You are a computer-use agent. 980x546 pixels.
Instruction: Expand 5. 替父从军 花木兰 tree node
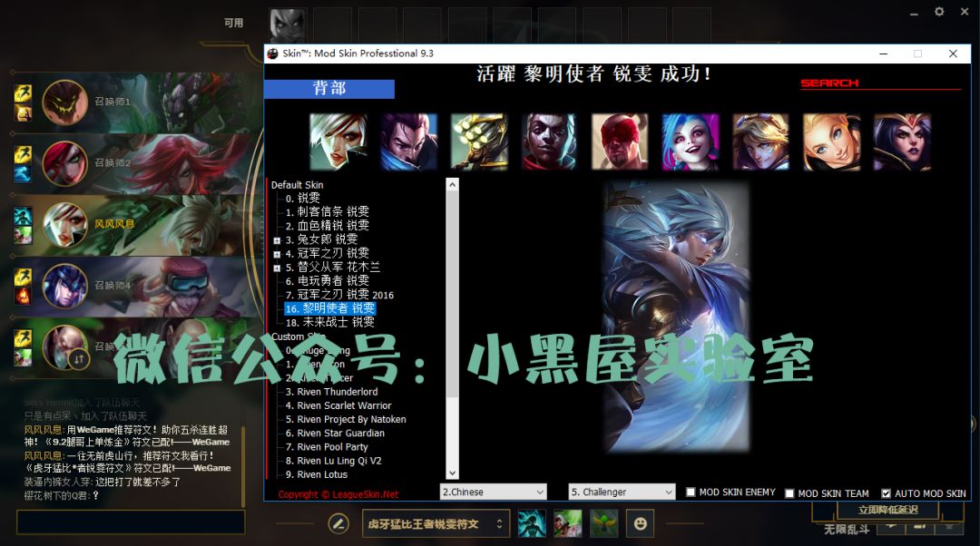pyautogui.click(x=277, y=268)
